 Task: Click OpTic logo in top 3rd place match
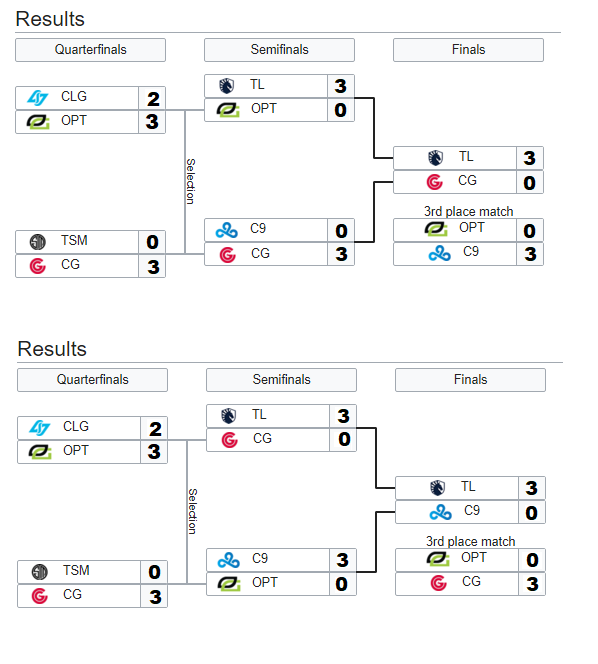(x=436, y=229)
